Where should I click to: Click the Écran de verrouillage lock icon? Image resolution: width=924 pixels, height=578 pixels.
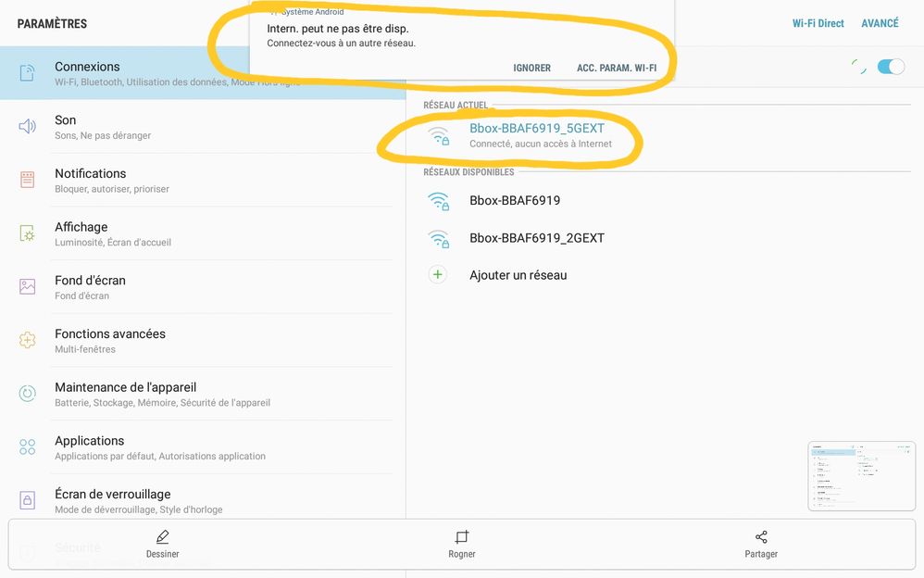pyautogui.click(x=27, y=500)
